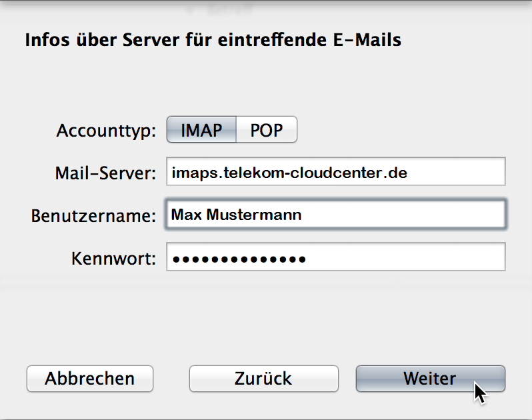Click the "Max Mustermann" username text
The width and height of the screenshot is (532, 420).
click(236, 215)
